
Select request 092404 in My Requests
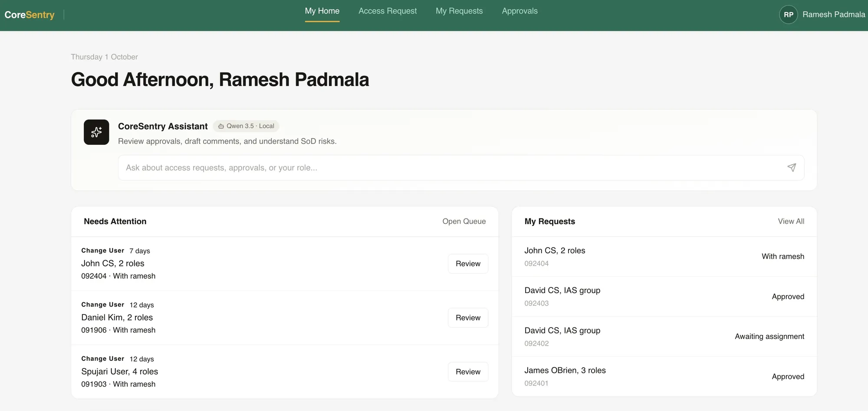tap(664, 257)
